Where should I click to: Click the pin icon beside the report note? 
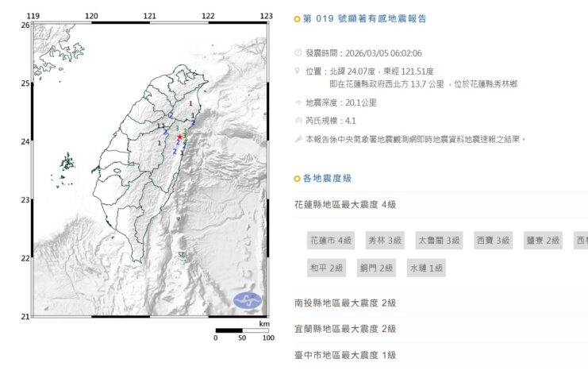tap(298, 138)
